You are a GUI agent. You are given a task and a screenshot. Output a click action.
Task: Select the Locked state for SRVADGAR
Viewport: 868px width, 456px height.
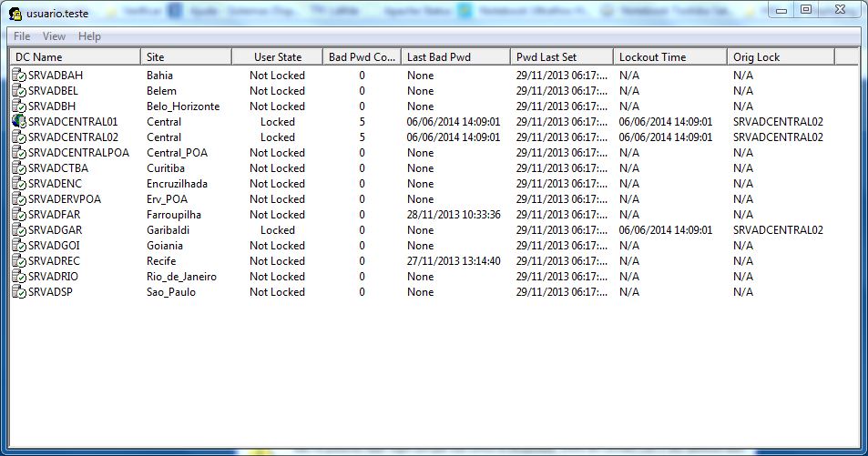pyautogui.click(x=277, y=230)
